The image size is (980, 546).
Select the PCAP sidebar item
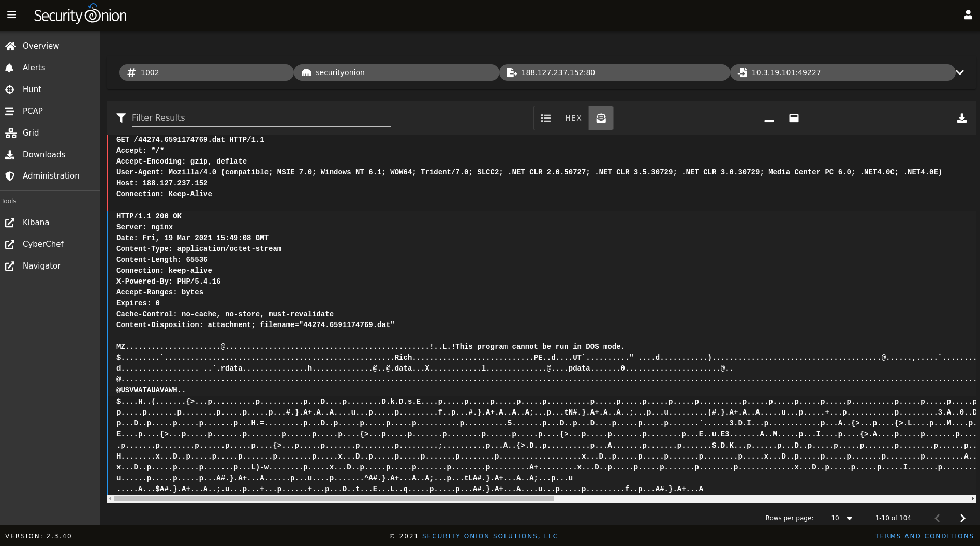point(32,111)
